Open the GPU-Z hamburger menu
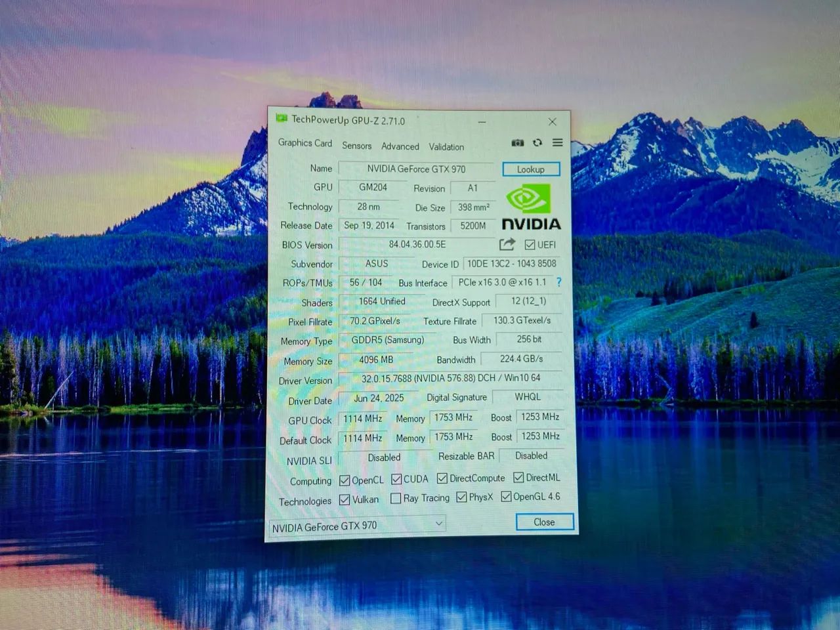840x630 pixels. [557, 142]
